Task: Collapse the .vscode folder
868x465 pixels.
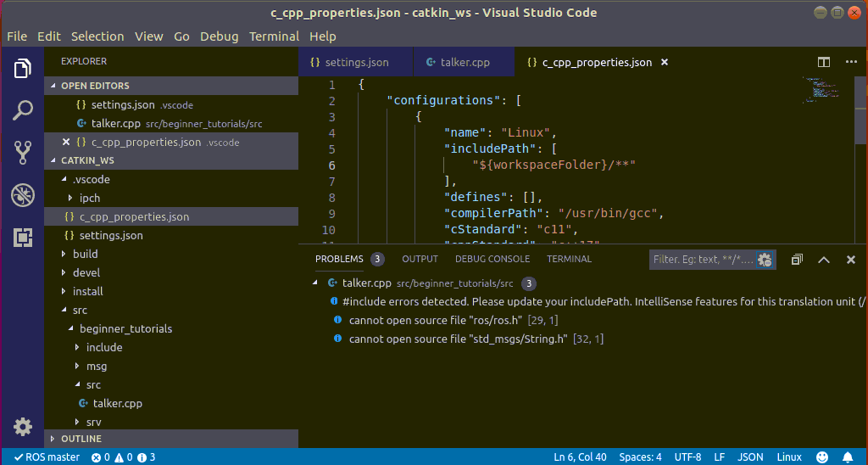Action: coord(64,180)
